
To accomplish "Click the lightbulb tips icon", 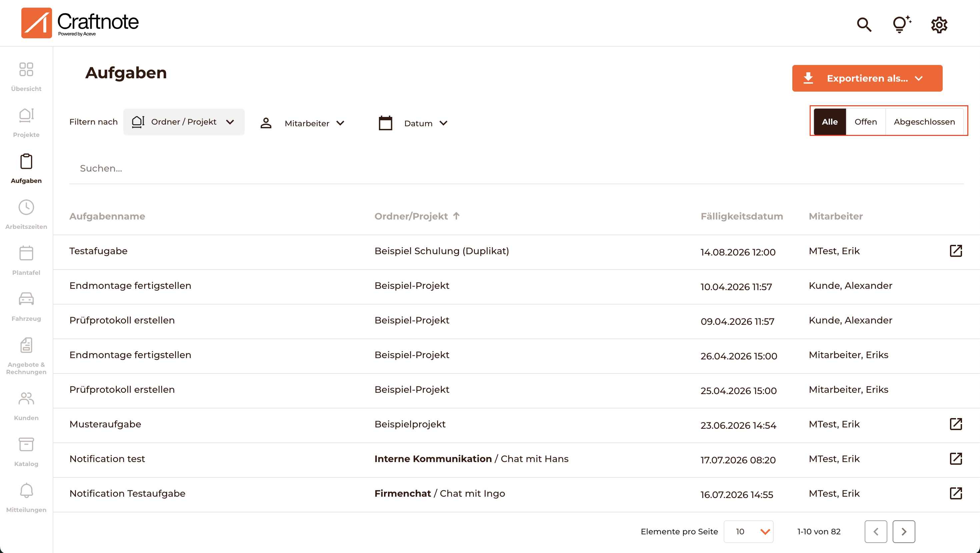I will pyautogui.click(x=901, y=24).
